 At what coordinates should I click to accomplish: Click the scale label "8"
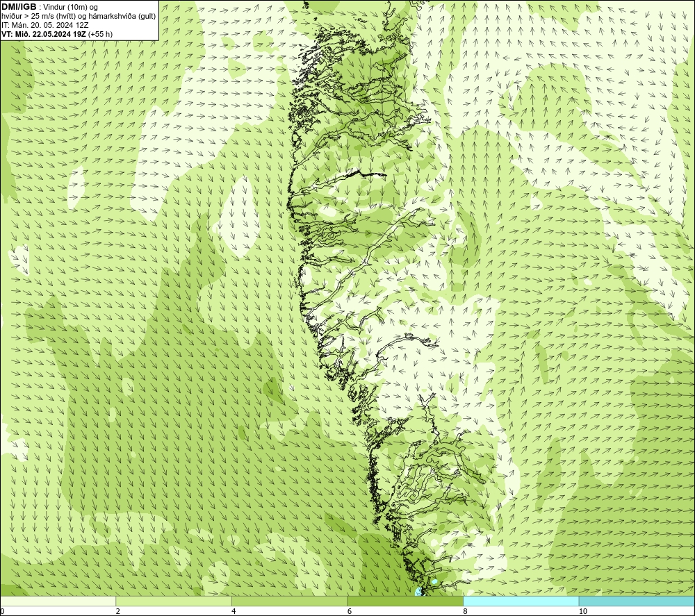click(x=466, y=611)
